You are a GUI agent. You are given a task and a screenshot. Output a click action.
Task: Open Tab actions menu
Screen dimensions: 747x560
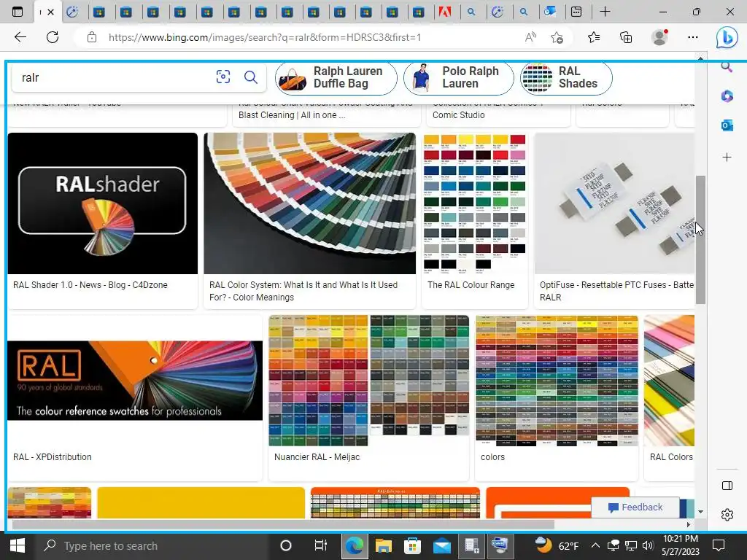(x=18, y=12)
